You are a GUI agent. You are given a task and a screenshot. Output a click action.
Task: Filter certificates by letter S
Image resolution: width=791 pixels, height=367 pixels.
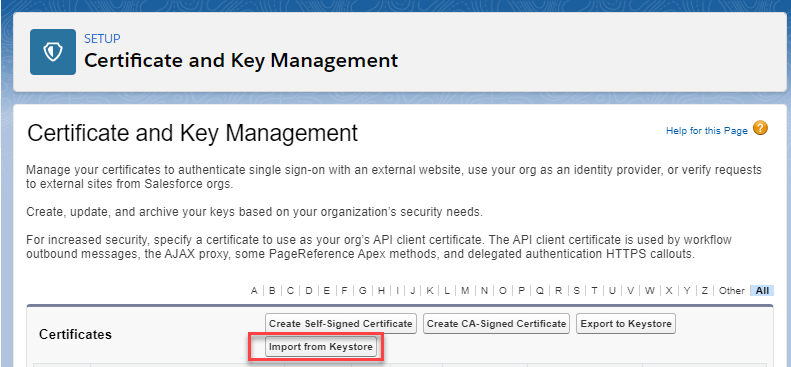576,291
